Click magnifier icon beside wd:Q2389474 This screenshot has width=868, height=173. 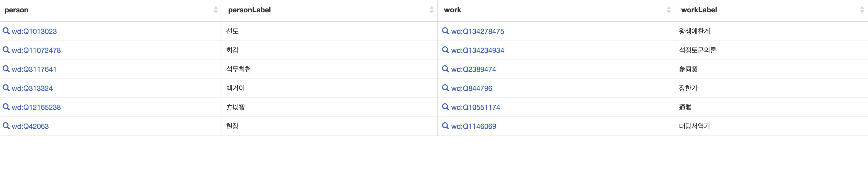[x=445, y=69]
